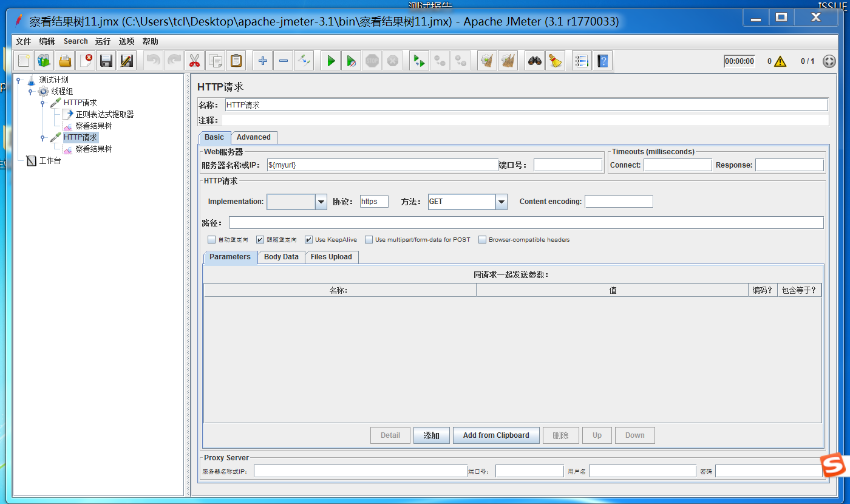Enable 自动重定向 checkbox

coord(211,239)
